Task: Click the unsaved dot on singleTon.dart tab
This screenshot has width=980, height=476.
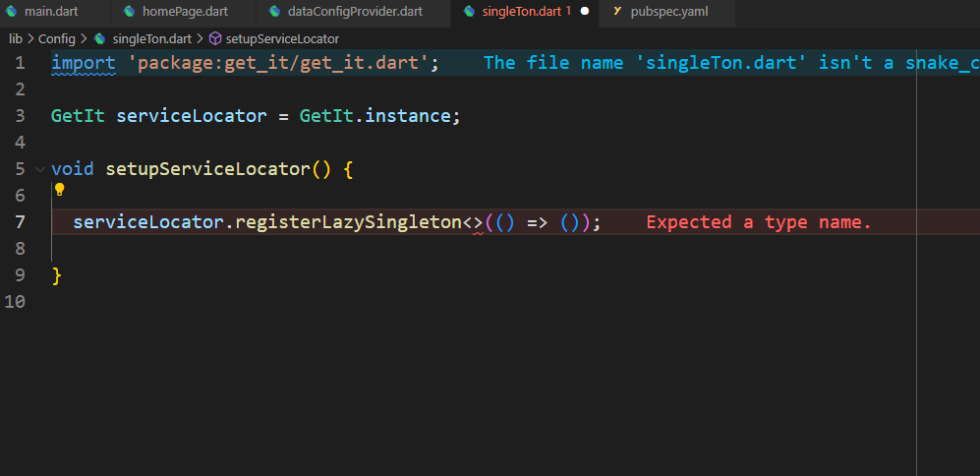Action: pos(585,11)
